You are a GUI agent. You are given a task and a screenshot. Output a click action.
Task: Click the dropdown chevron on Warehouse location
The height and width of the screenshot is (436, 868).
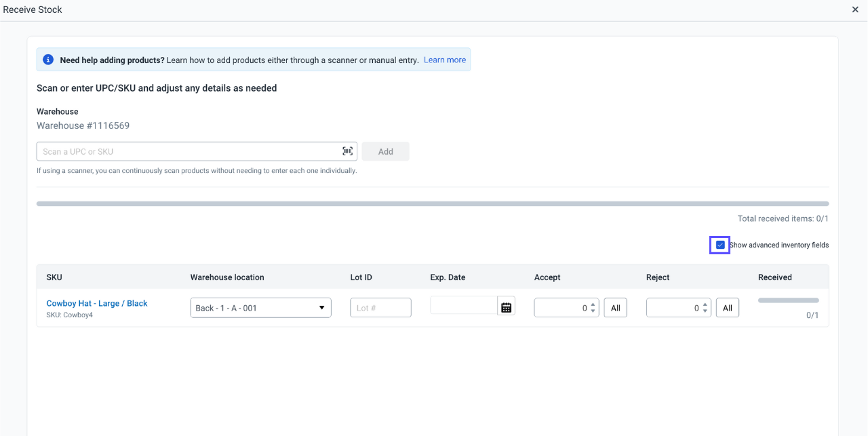click(321, 306)
